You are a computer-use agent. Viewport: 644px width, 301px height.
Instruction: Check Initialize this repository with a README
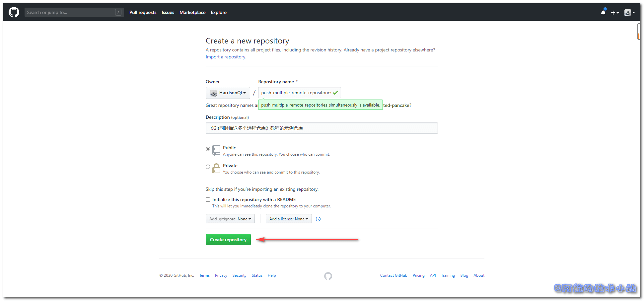[208, 200]
